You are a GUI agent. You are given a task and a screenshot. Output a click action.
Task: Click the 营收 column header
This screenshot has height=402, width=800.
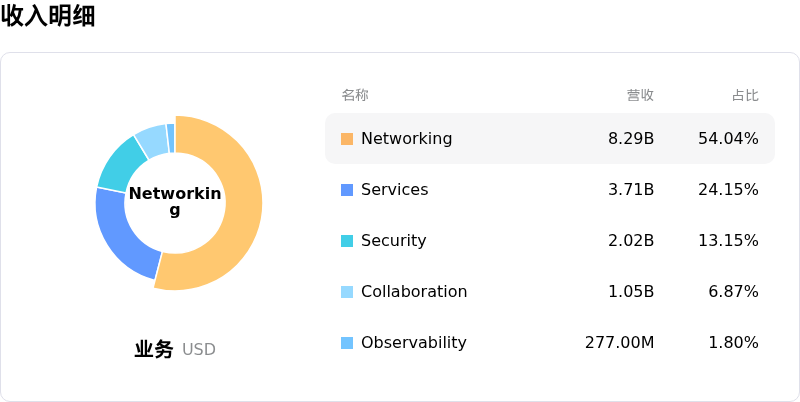click(x=640, y=95)
